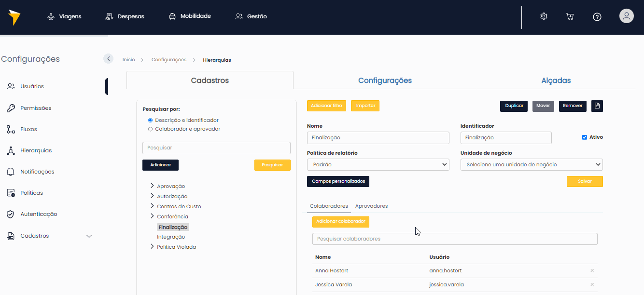Click the Adicionar colaborador button
This screenshot has height=295, width=644.
point(341,222)
